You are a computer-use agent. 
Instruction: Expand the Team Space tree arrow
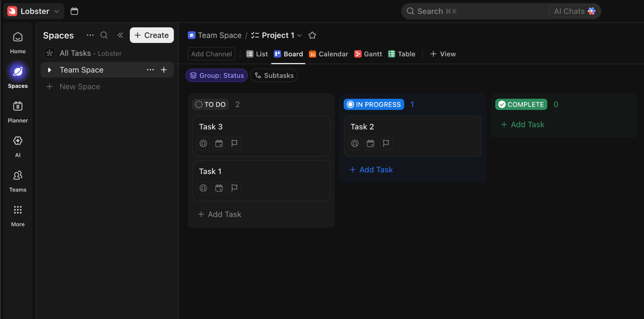[49, 70]
